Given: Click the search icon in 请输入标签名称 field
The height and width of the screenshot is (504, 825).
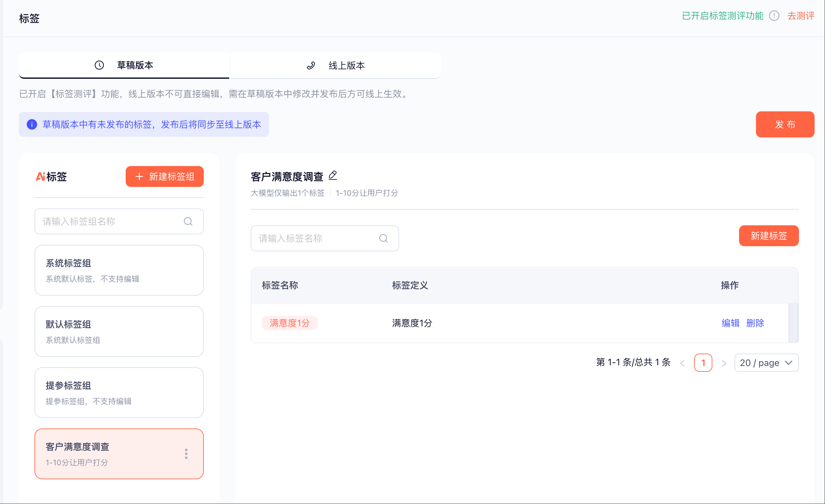Looking at the screenshot, I should (x=384, y=238).
